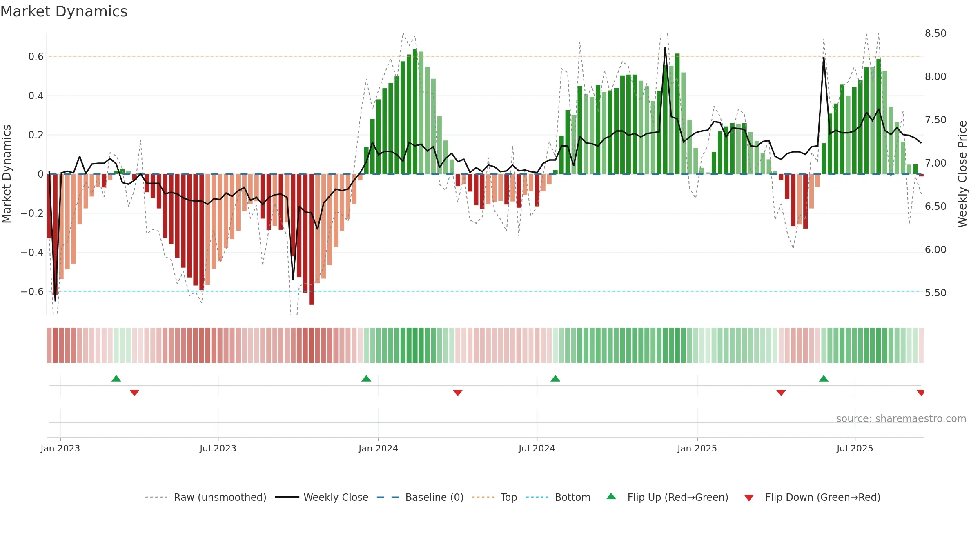Image resolution: width=980 pixels, height=551 pixels.
Task: Click the 0.2 left axis tick label
Action: (36, 135)
